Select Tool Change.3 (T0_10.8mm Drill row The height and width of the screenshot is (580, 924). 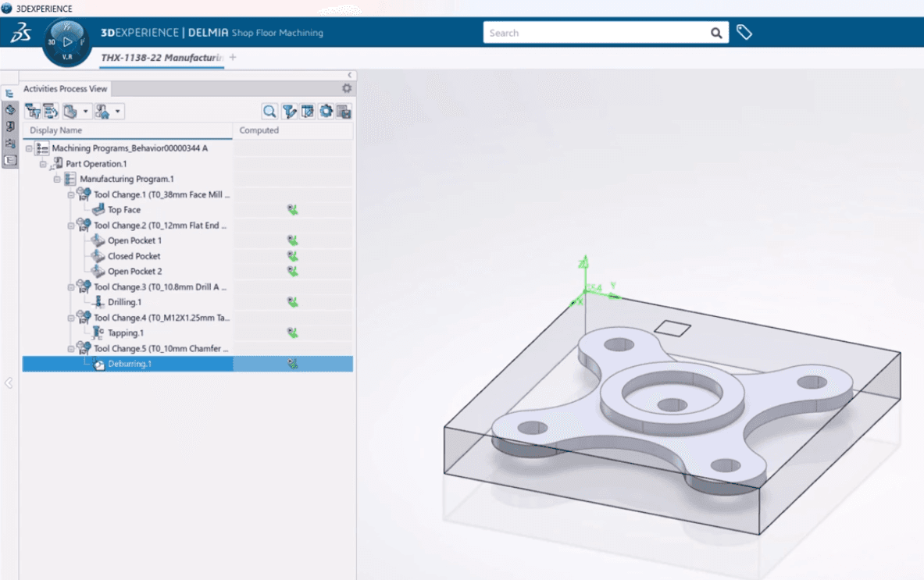(x=160, y=286)
